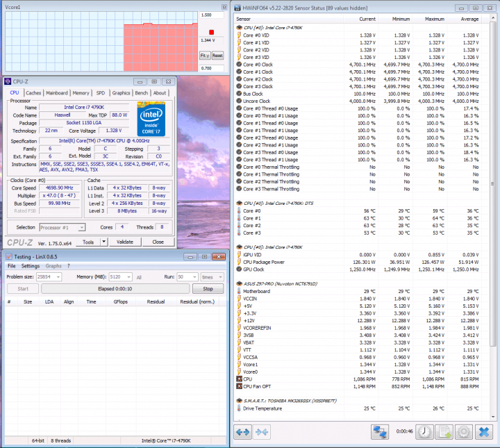
Task: Open the ? help menu in LinX
Action: [69, 266]
